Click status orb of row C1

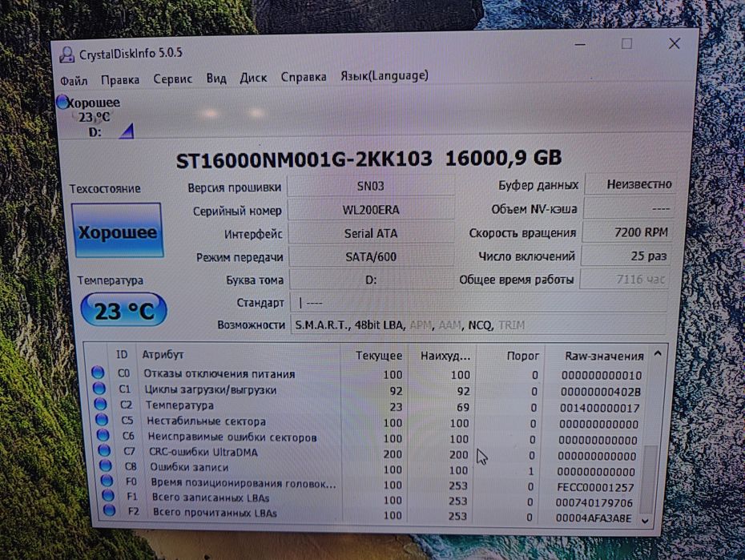(99, 388)
